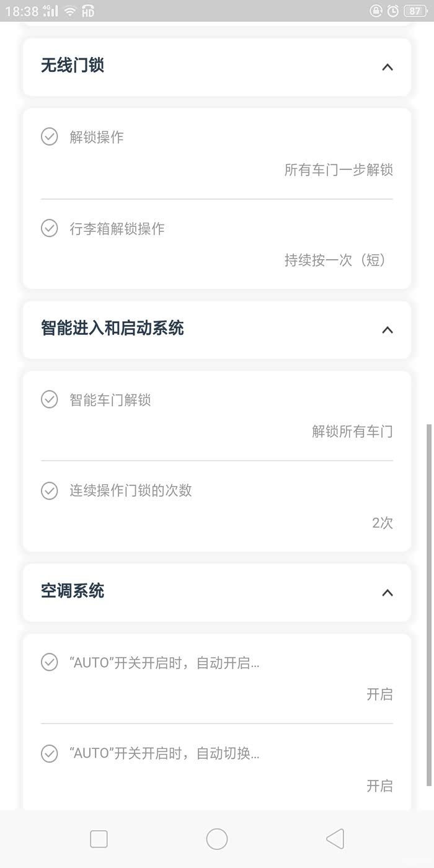Tap the Android back navigation triangle

335,839
